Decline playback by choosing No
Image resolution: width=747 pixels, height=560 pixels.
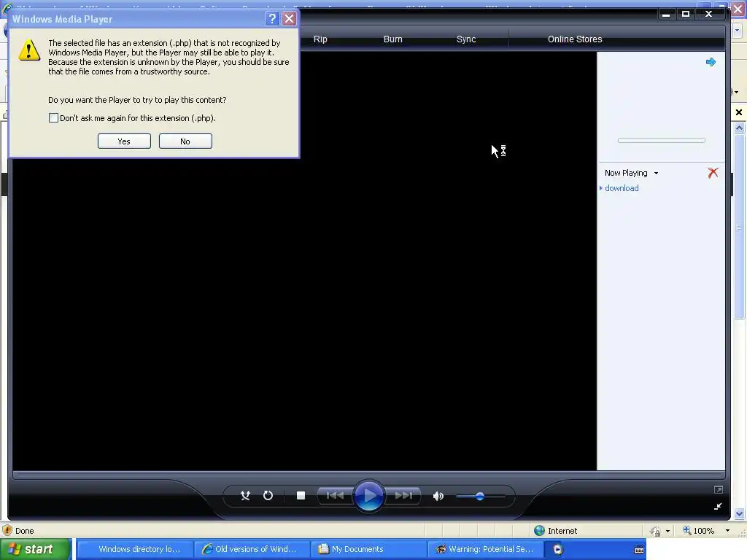(x=185, y=141)
